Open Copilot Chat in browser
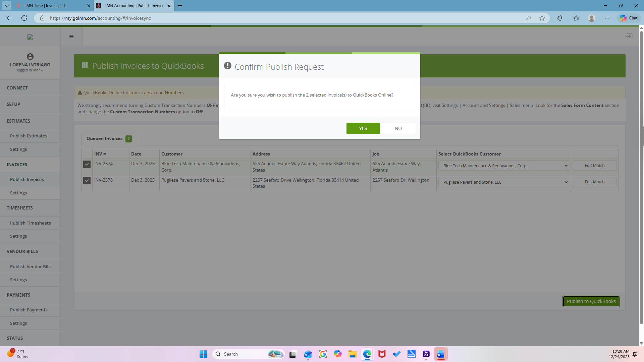The image size is (644, 362). [629, 18]
